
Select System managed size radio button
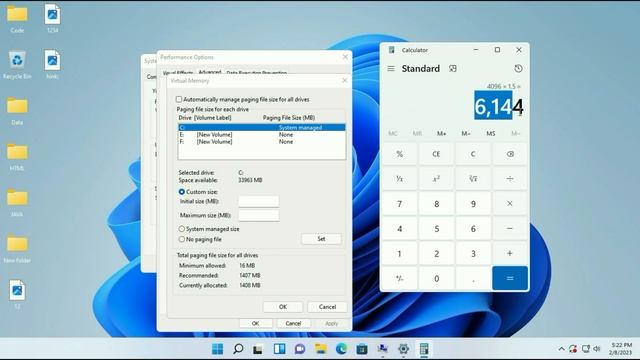pyautogui.click(x=182, y=229)
